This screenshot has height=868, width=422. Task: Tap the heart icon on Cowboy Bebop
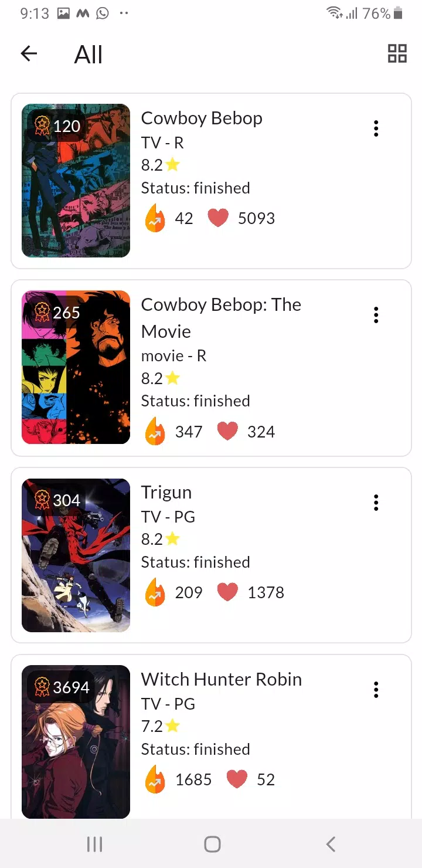(x=218, y=218)
